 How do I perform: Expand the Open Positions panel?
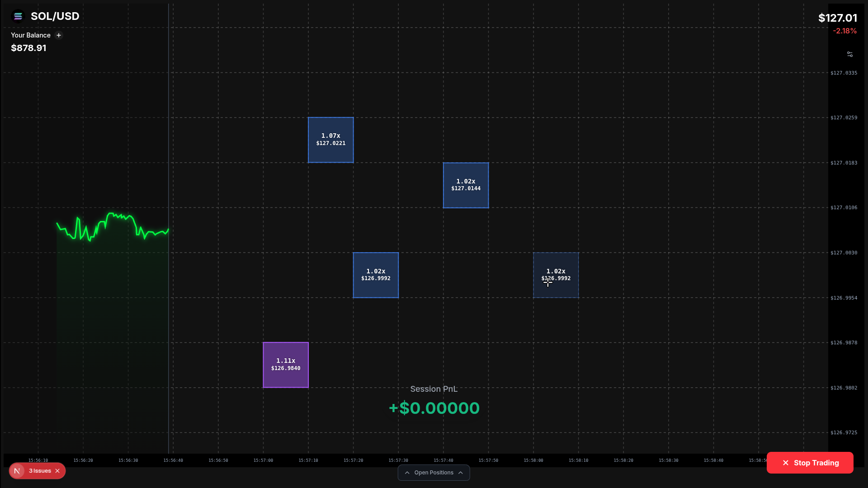(434, 473)
